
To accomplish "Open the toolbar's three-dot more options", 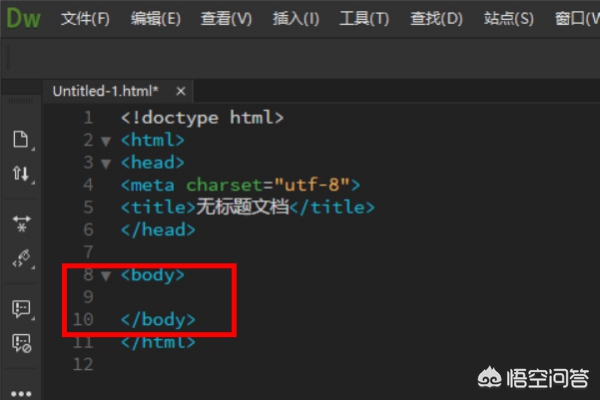I will 21,393.
